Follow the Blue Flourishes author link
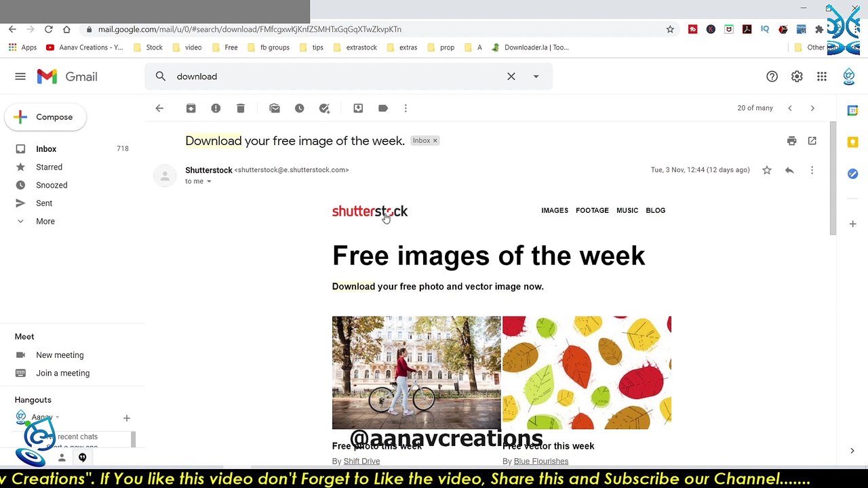 pyautogui.click(x=541, y=462)
